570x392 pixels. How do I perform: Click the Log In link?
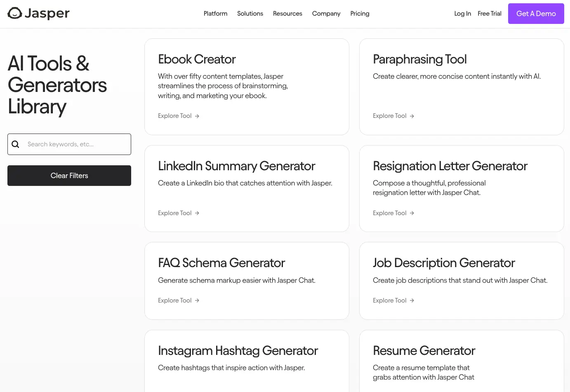[x=462, y=14]
